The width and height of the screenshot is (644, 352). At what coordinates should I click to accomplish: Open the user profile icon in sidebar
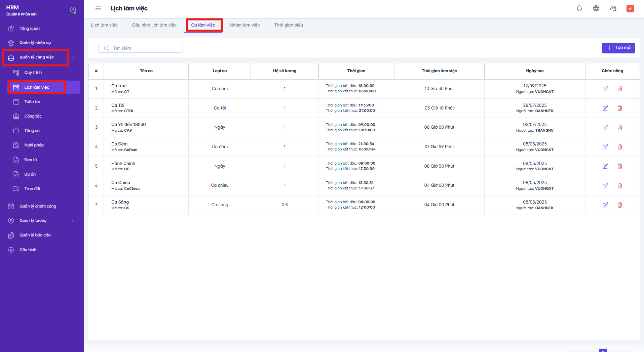(x=73, y=10)
